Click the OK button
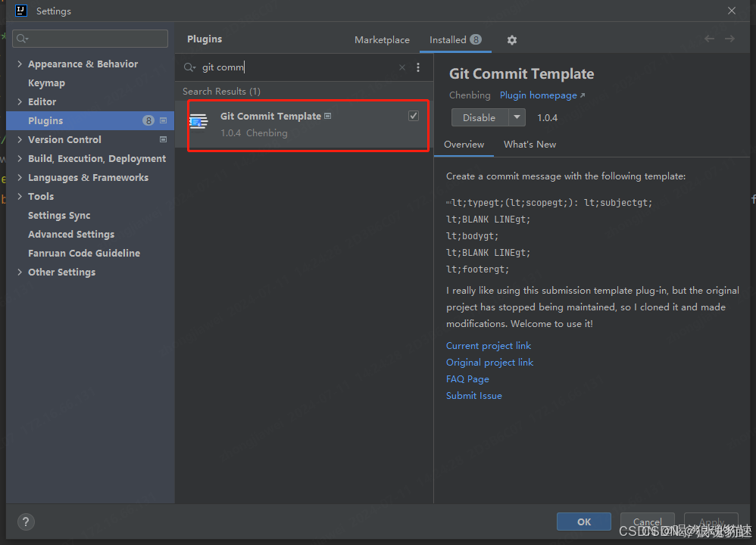 [584, 522]
